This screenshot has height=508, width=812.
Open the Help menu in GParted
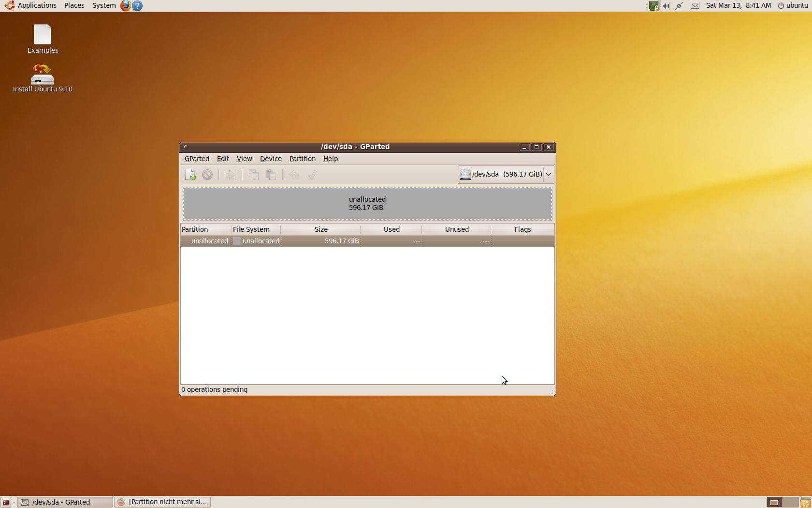tap(331, 159)
